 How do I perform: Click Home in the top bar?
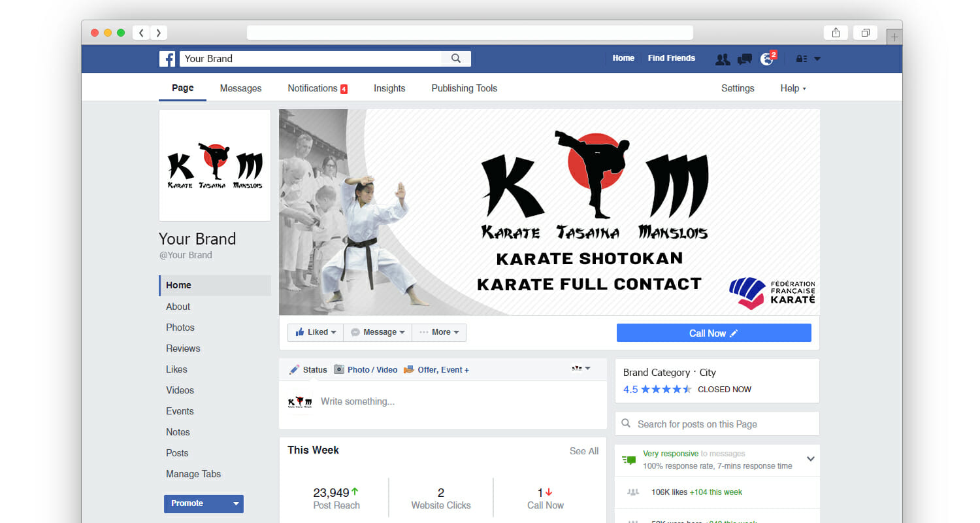623,58
